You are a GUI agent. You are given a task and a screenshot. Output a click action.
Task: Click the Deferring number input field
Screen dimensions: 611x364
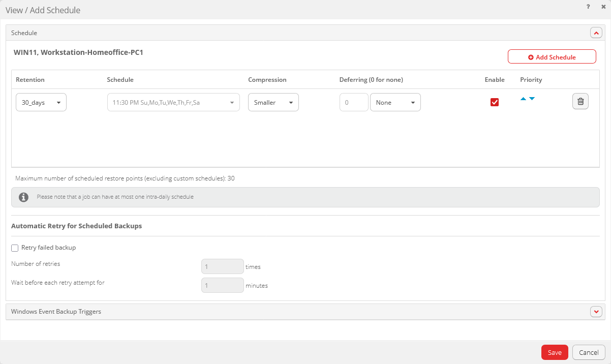click(x=354, y=102)
